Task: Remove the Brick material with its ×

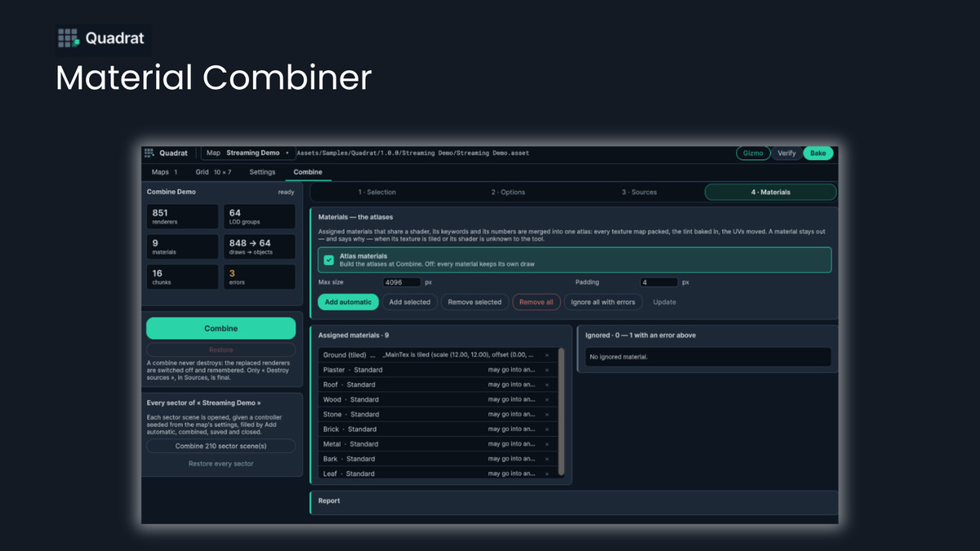Action: click(x=547, y=429)
